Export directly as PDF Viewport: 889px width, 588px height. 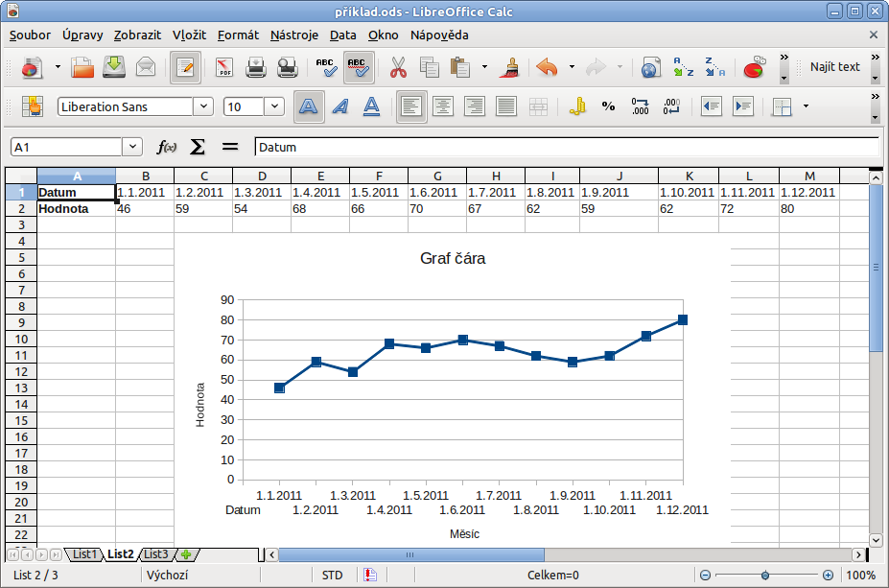[x=224, y=67]
